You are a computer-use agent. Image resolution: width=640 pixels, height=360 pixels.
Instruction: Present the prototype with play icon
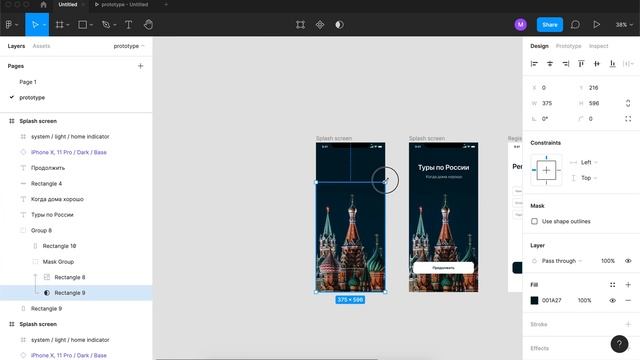click(596, 24)
